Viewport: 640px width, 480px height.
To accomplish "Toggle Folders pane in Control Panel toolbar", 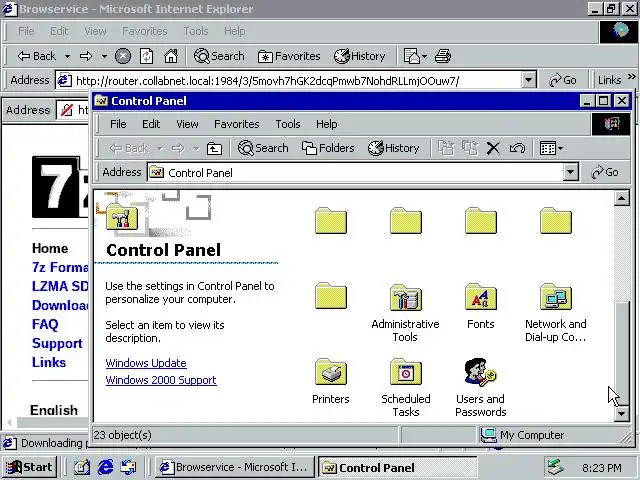I will tap(328, 148).
